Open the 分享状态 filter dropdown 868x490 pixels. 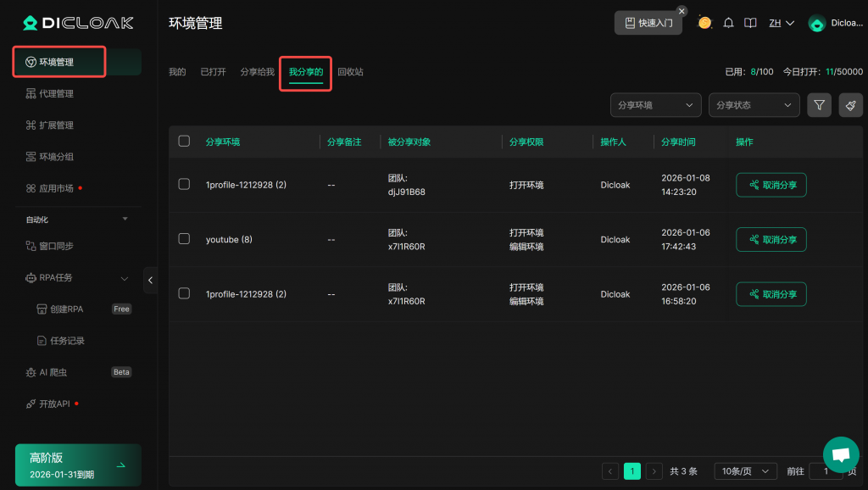point(754,105)
